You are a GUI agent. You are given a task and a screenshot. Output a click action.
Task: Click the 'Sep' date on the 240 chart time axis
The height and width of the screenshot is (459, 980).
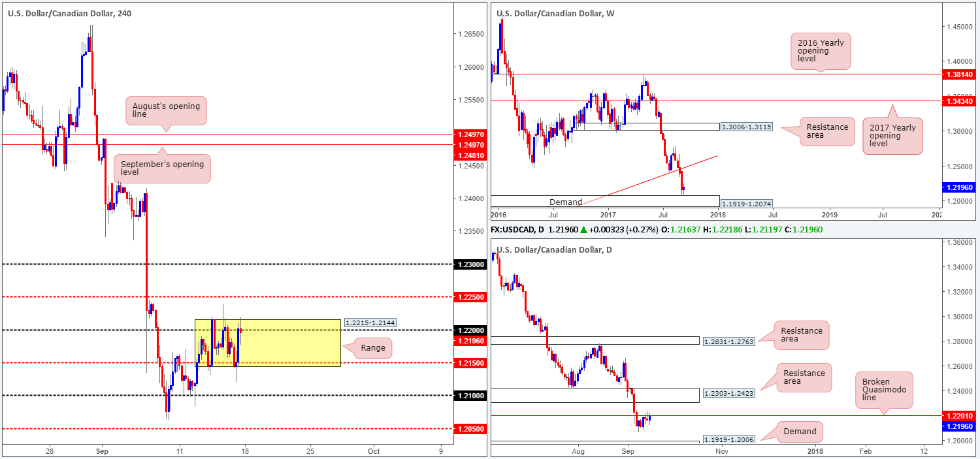coord(102,451)
